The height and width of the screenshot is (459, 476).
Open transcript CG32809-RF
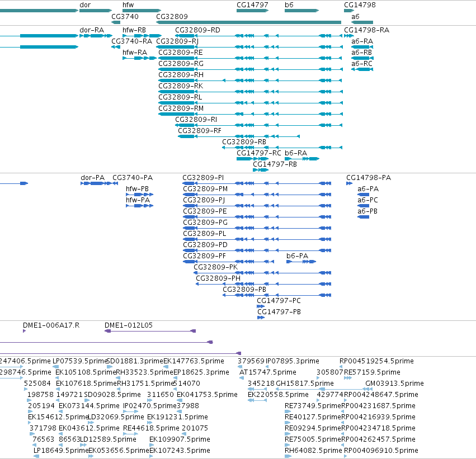(200, 131)
